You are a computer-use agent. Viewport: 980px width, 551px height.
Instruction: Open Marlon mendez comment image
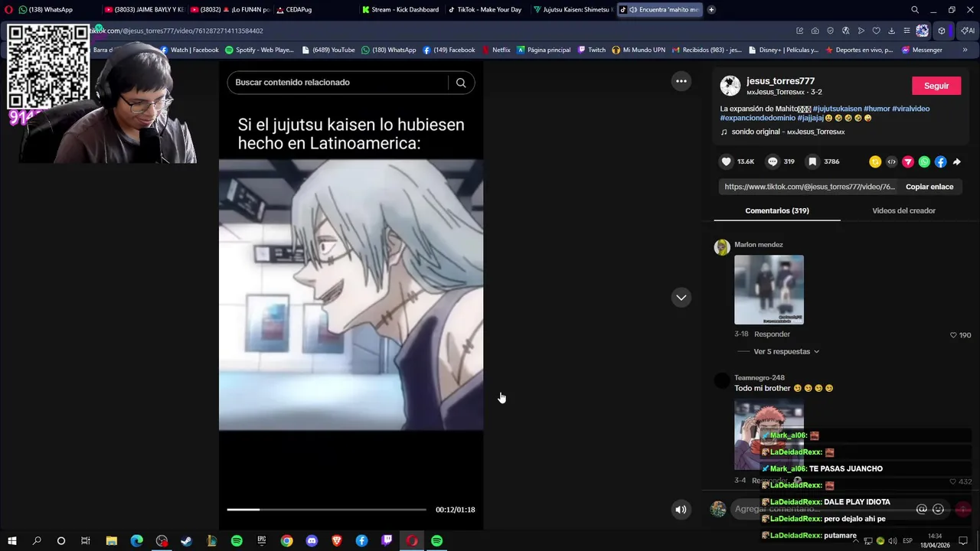tap(769, 290)
